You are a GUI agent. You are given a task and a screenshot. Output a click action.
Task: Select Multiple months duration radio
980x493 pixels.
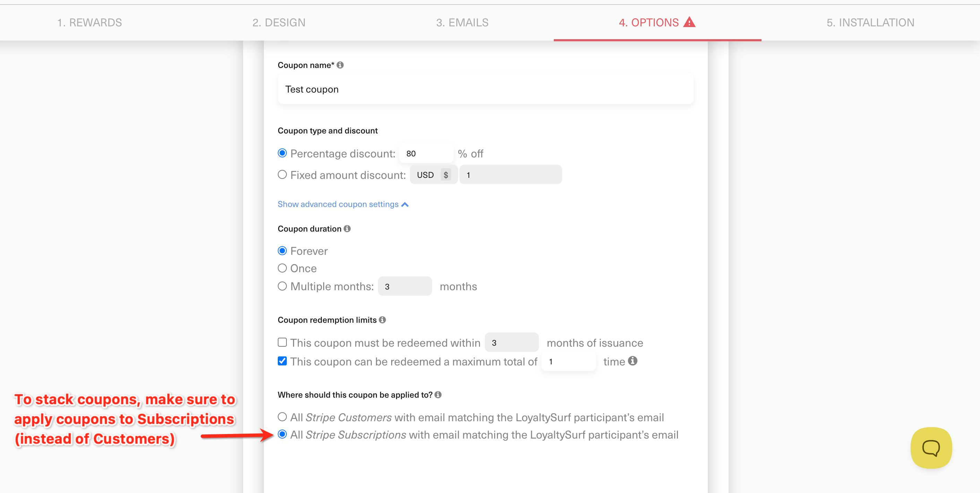tap(282, 286)
